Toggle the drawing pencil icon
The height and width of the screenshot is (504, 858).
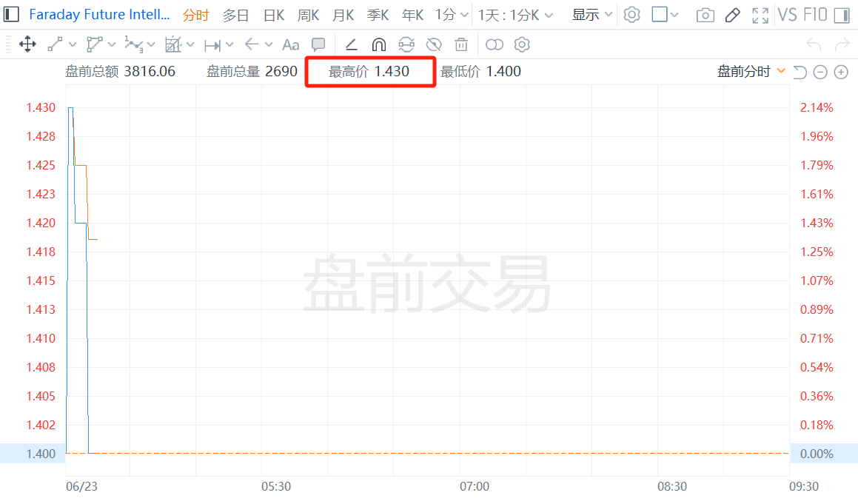tap(732, 16)
